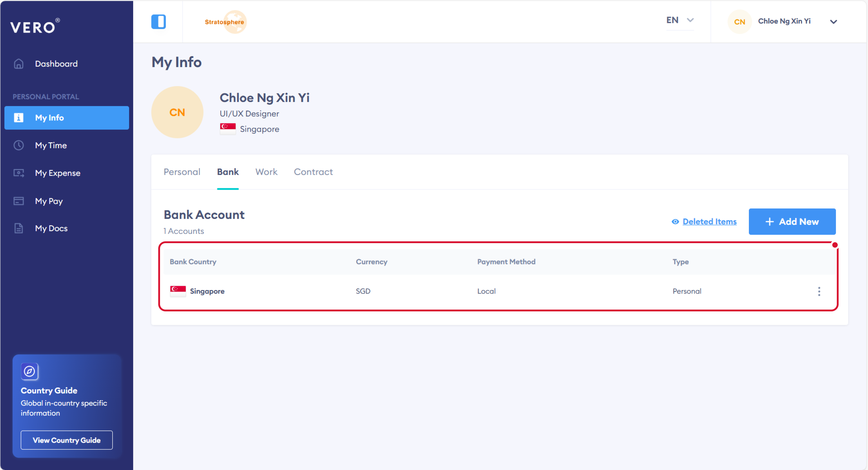
Task: Open the Contract tab
Action: 313,172
